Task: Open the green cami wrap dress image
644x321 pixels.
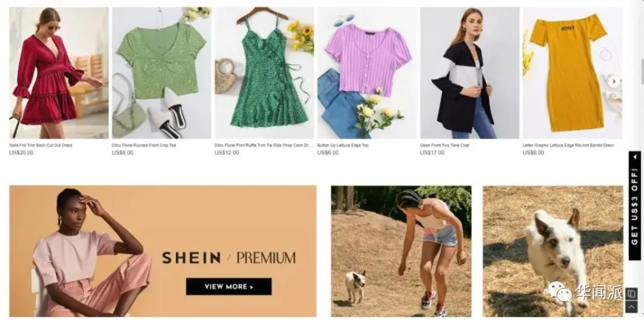Action: [x=265, y=73]
